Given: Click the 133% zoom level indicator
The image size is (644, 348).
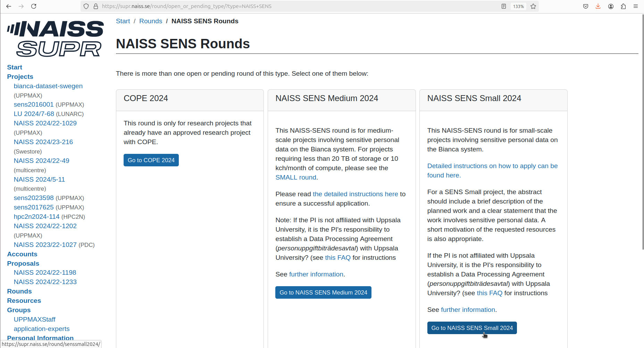Looking at the screenshot, I should (518, 6).
